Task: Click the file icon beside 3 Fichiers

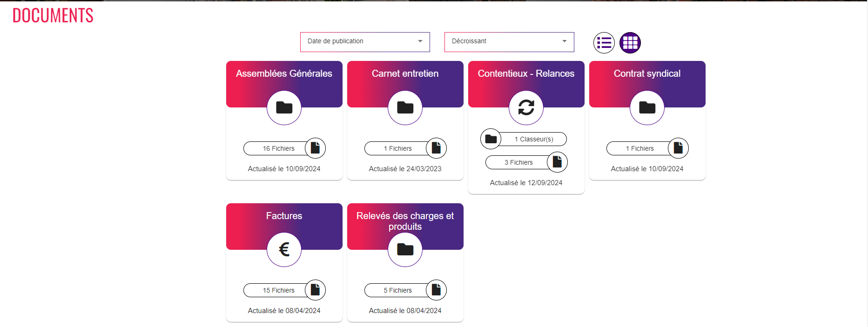Action: tap(557, 162)
